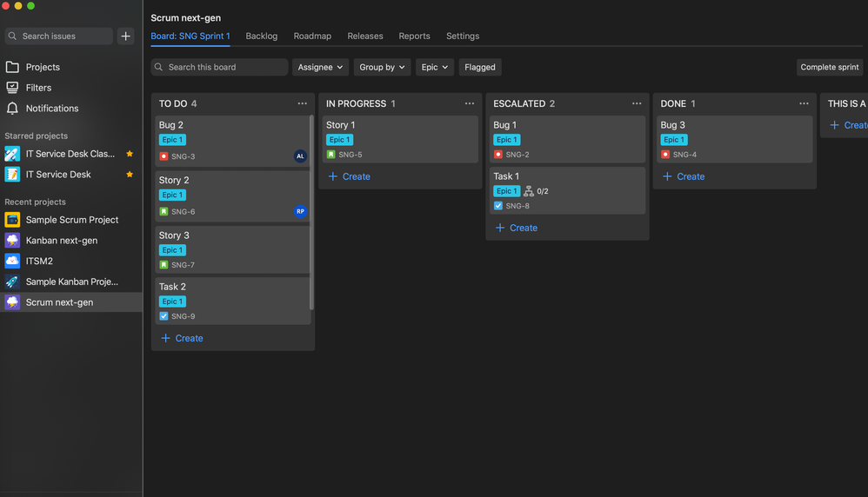Create an issue in IN PROGRESS column

pos(350,176)
